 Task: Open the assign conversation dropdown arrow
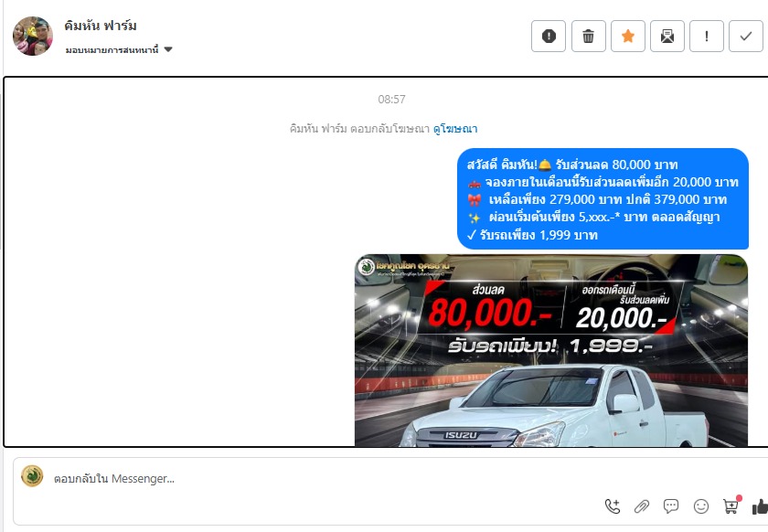coord(168,49)
